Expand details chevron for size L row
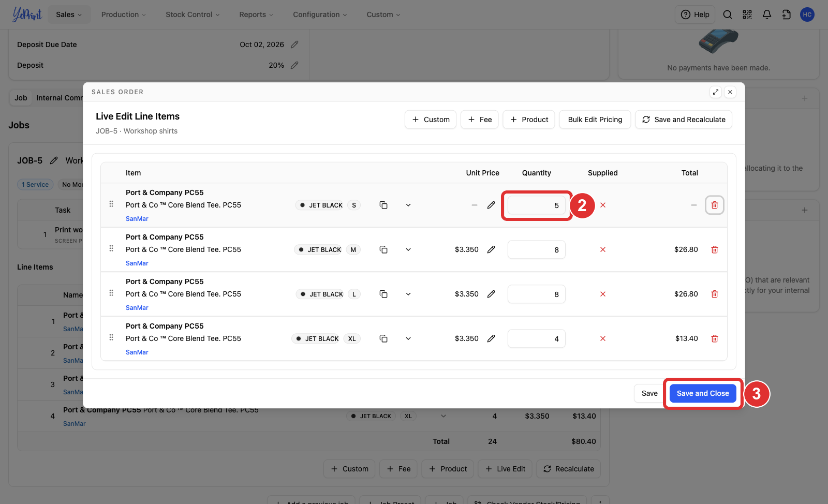The height and width of the screenshot is (504, 828). click(408, 294)
